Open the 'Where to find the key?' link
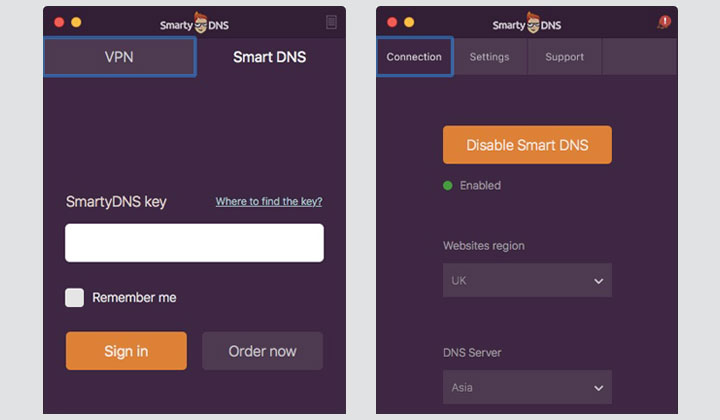The image size is (720, 420). [x=269, y=202]
